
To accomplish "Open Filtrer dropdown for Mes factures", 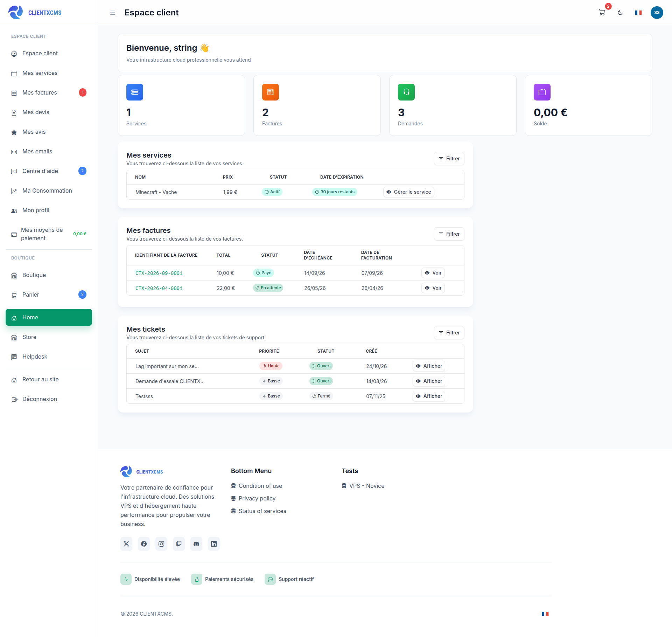I will tap(449, 234).
